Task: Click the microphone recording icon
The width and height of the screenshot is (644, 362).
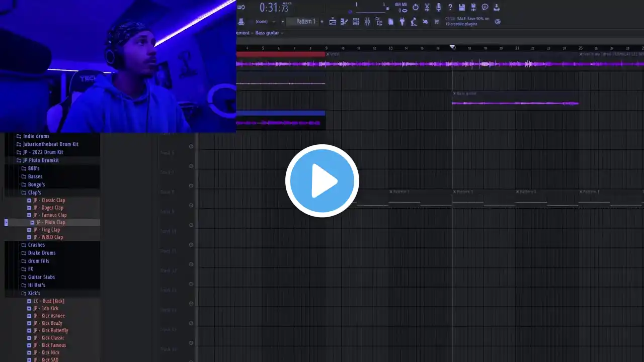Action: point(439,7)
